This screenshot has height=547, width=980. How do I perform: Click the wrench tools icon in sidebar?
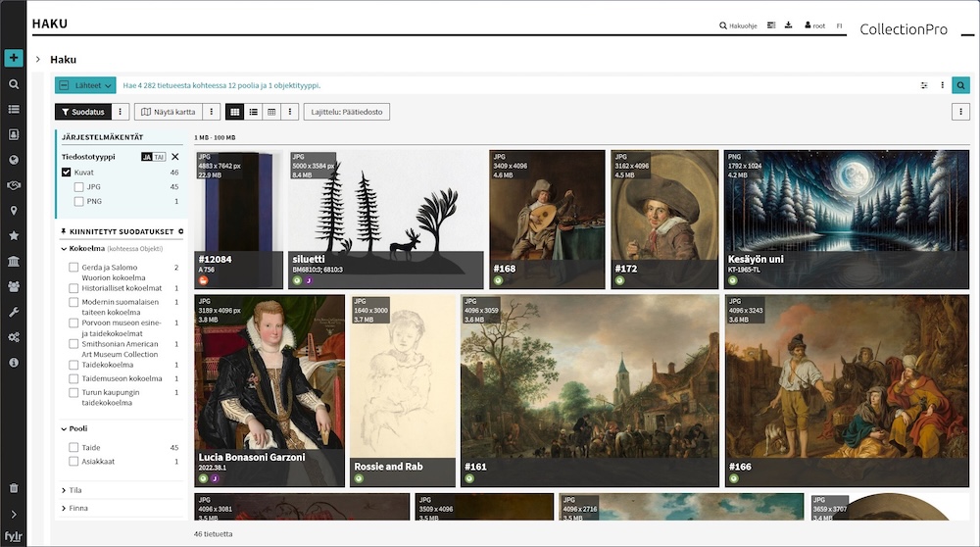click(13, 312)
